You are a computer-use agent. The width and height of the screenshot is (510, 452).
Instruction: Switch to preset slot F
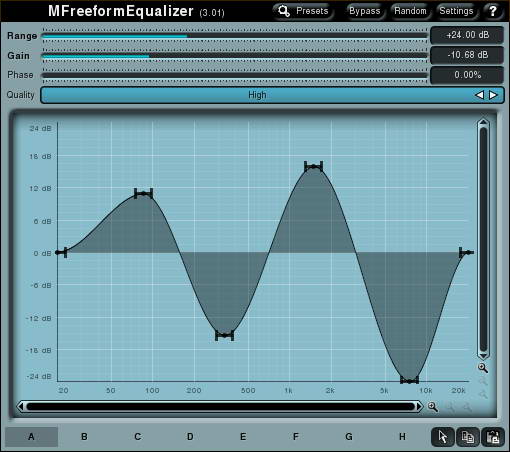coord(296,436)
